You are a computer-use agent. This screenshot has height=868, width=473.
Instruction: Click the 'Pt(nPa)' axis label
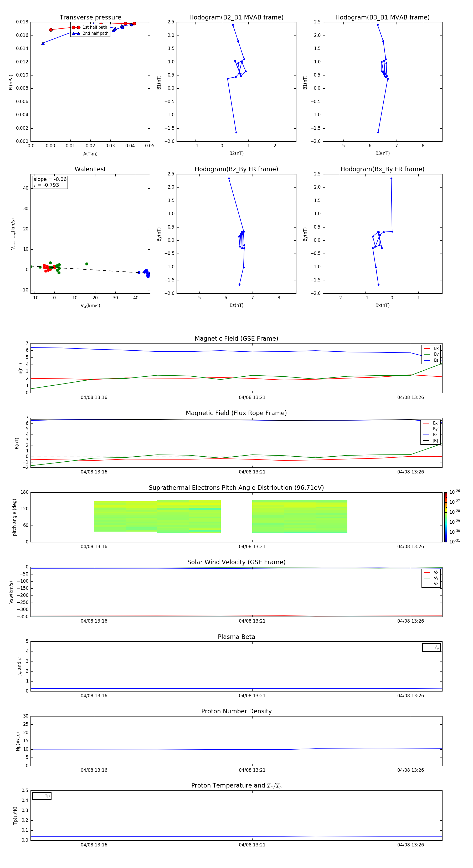tap(11, 82)
